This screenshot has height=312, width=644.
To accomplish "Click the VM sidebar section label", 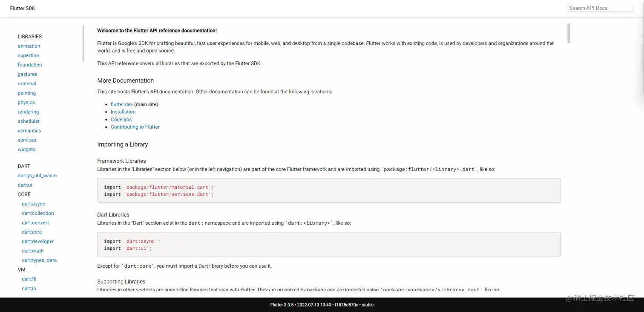I will coord(21,269).
